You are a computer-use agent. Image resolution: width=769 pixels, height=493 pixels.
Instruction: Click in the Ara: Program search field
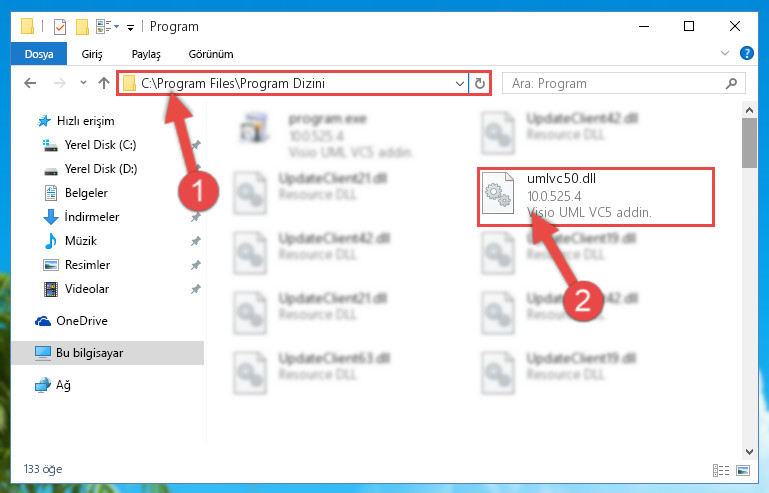point(616,84)
